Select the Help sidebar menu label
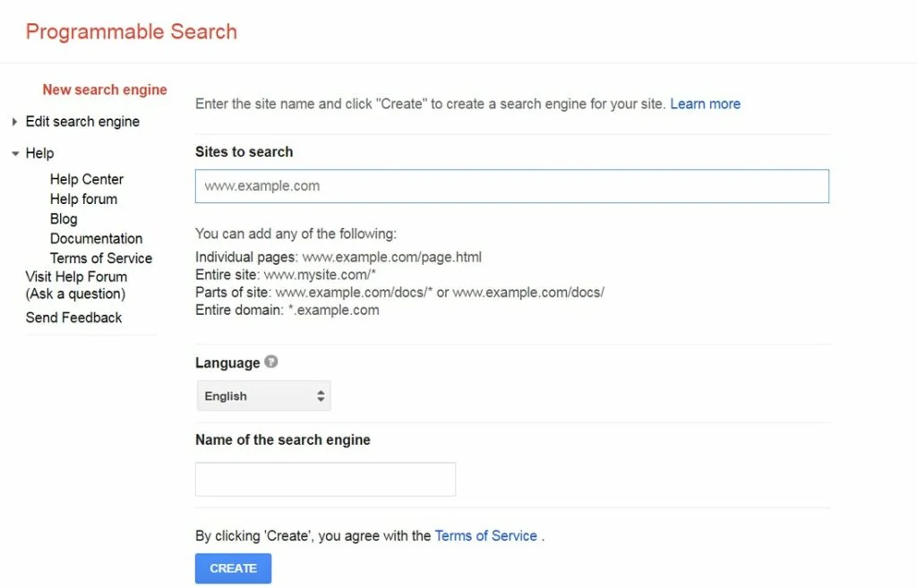The height and width of the screenshot is (588, 917). click(39, 153)
